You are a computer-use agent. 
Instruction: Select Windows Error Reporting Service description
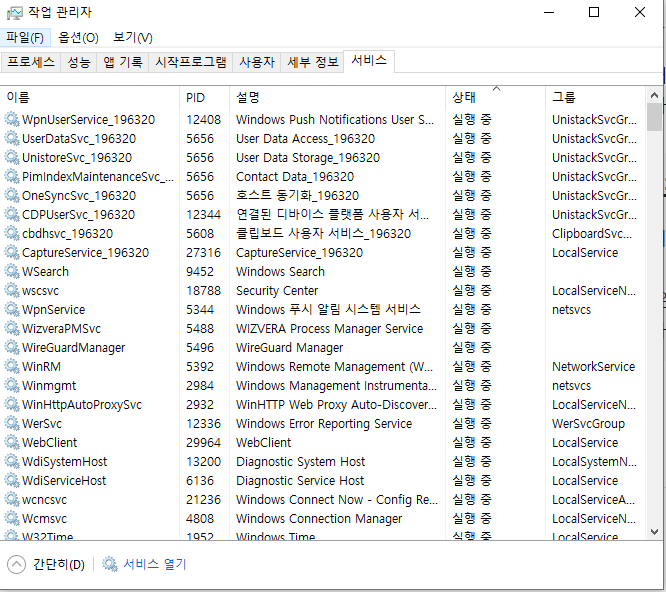tap(324, 423)
